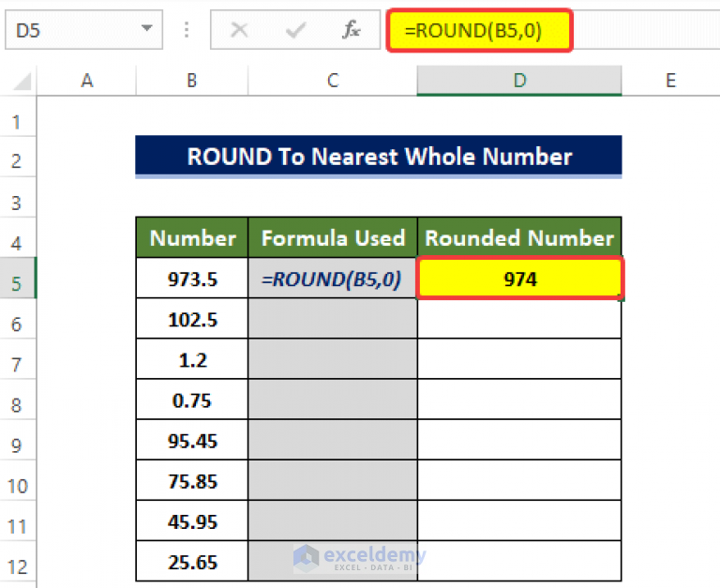The height and width of the screenshot is (588, 720).
Task: Select row 10 header
Action: click(18, 480)
